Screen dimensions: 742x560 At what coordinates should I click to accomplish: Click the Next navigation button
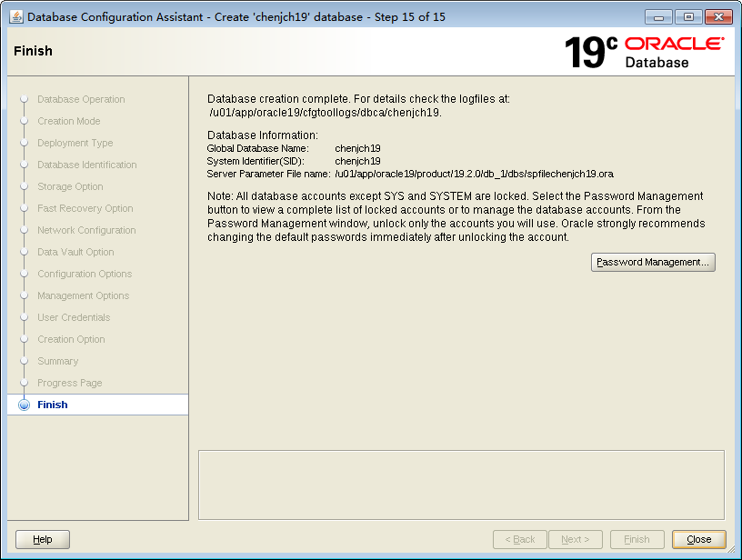pos(576,539)
